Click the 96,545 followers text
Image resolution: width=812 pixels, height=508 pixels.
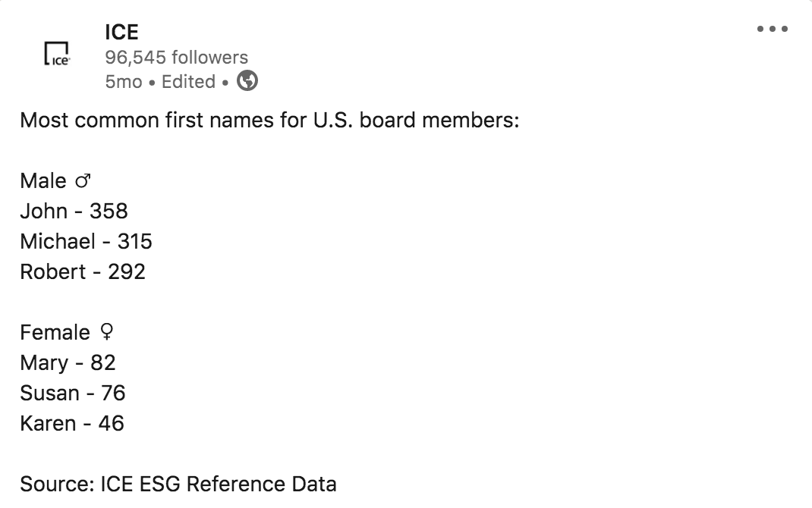click(177, 57)
